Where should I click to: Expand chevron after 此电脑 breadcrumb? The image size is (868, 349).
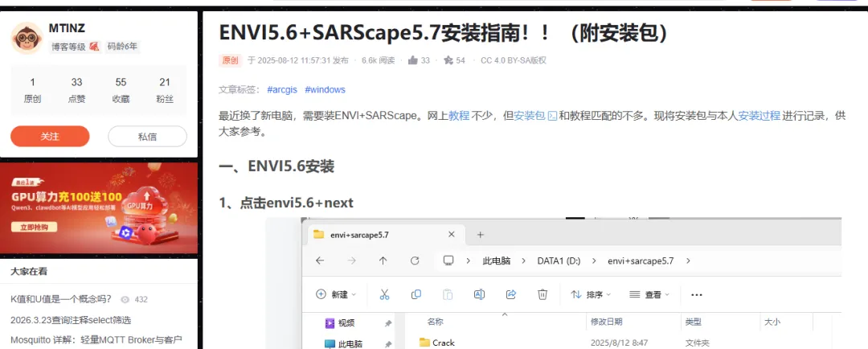[x=524, y=261]
